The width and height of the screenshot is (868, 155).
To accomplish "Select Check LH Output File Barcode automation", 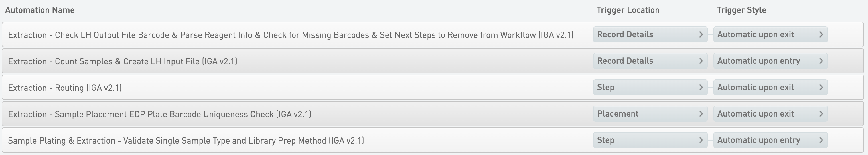I will [291, 35].
